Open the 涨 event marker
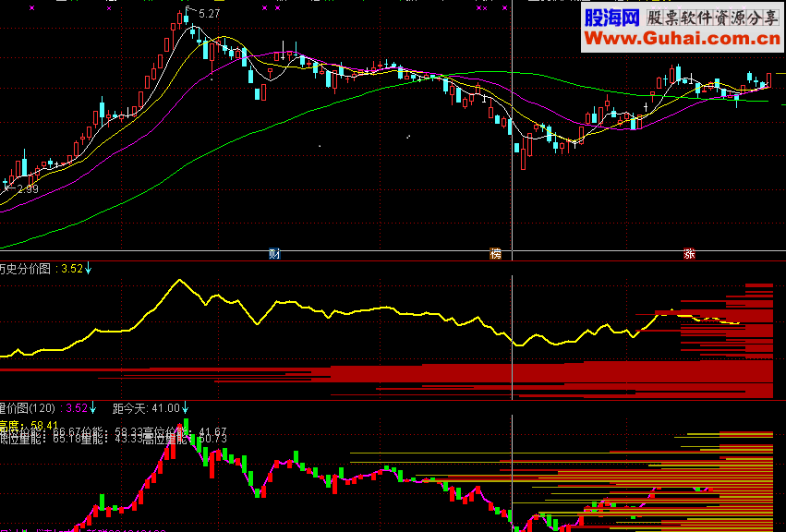This screenshot has height=532, width=786. pos(689,254)
